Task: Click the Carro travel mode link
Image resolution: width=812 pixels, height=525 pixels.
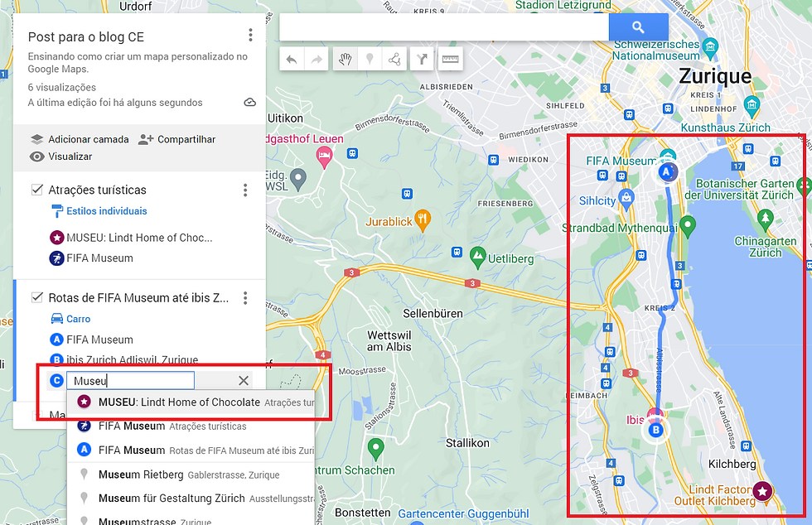Action: 70,319
